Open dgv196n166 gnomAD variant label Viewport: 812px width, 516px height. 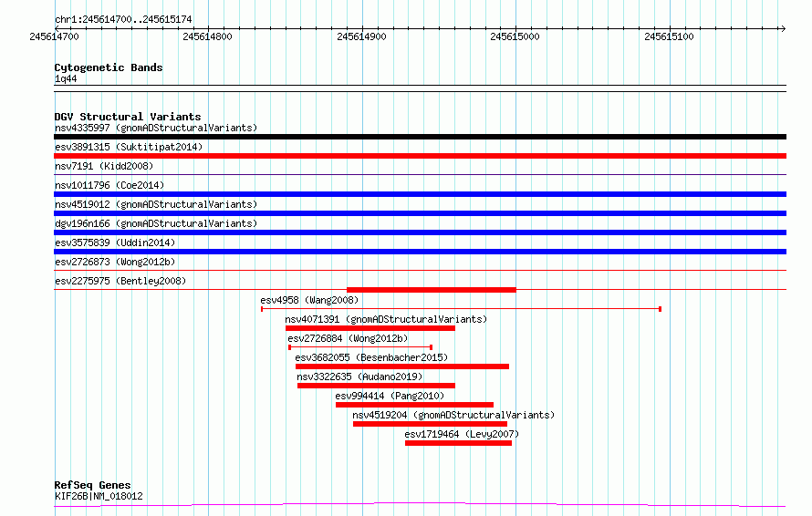click(x=156, y=223)
